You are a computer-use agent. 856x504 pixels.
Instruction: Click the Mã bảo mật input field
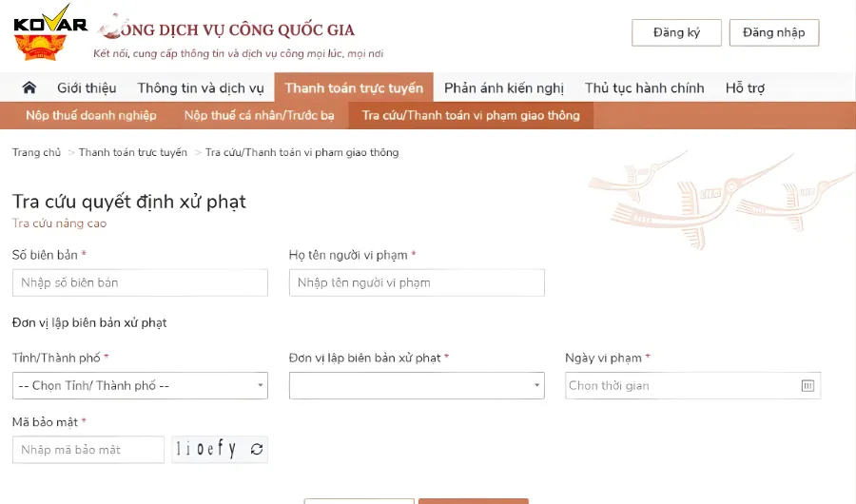(88, 450)
